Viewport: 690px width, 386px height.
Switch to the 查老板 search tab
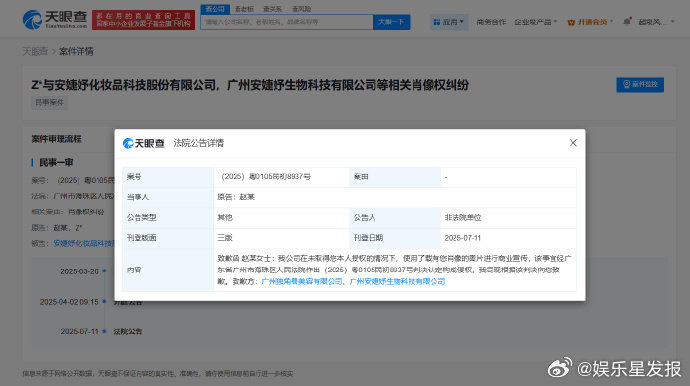pyautogui.click(x=244, y=9)
